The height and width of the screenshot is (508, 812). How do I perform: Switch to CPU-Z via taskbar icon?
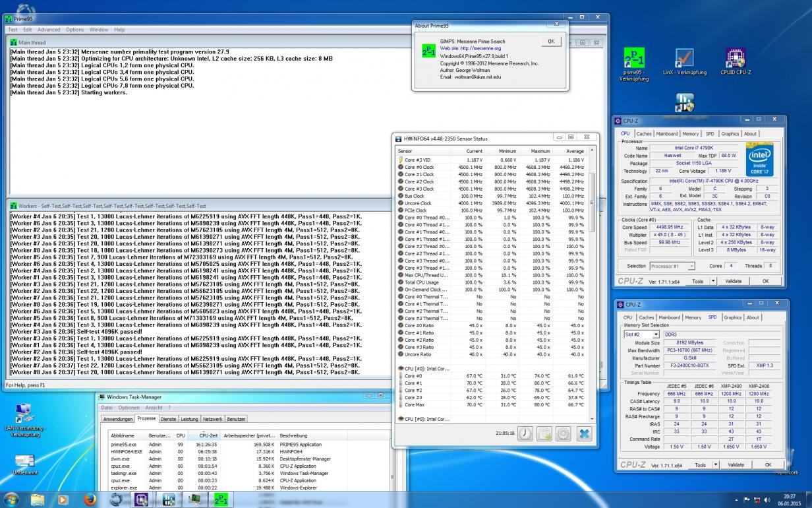tap(140, 499)
